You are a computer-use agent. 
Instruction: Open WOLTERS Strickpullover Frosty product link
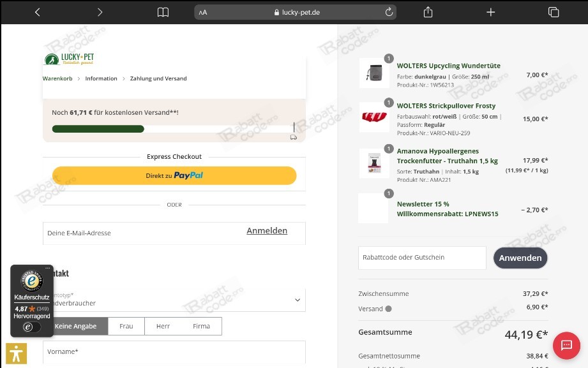pyautogui.click(x=446, y=106)
